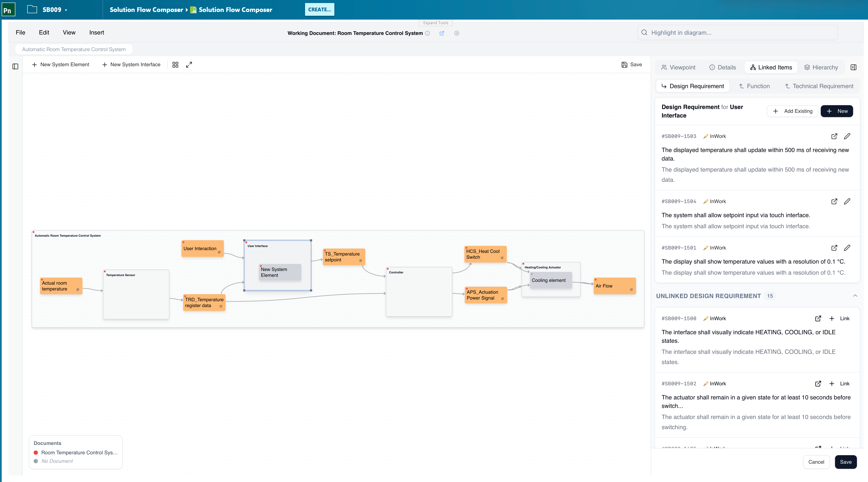This screenshot has height=482, width=868.
Task: Open the View menu
Action: (x=69, y=32)
